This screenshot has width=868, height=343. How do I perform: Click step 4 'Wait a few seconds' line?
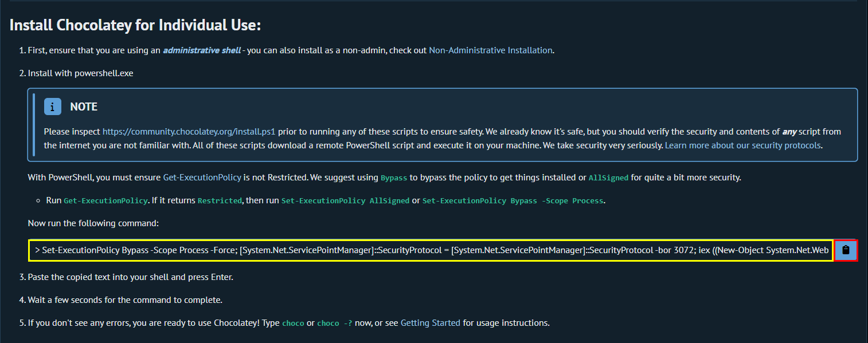125,299
